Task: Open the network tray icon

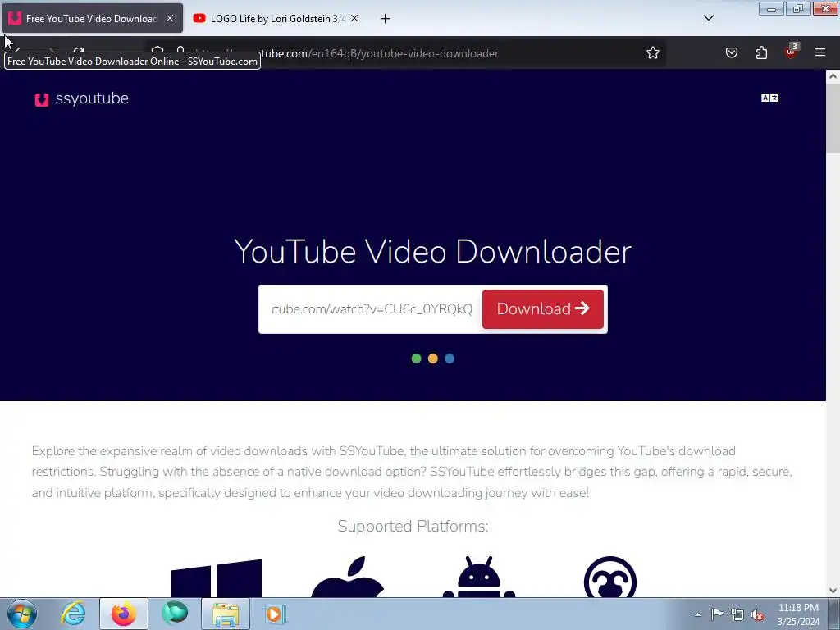Action: pyautogui.click(x=737, y=615)
